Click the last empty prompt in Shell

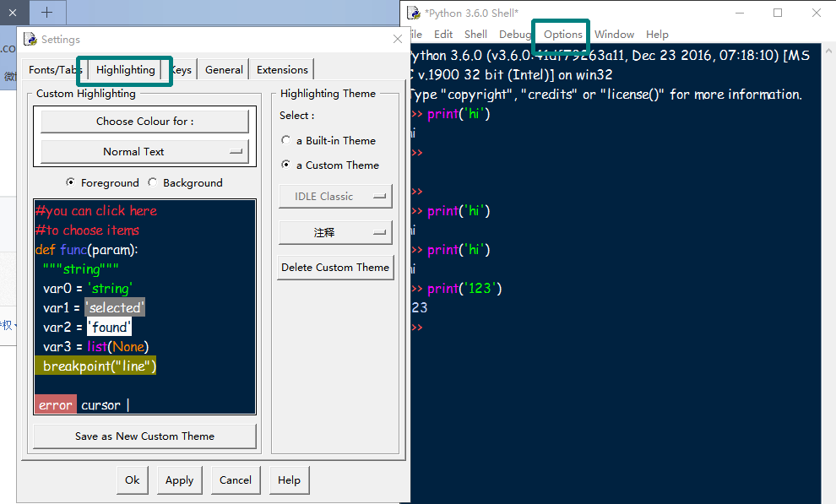coord(417,327)
